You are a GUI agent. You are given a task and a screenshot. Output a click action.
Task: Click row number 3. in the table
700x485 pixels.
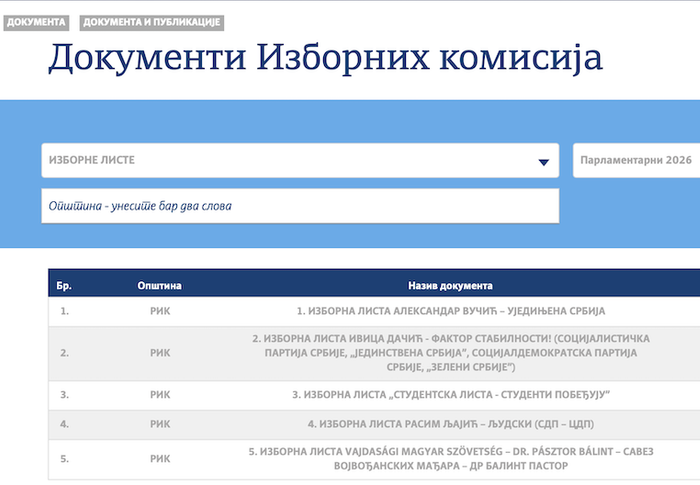pyautogui.click(x=65, y=395)
